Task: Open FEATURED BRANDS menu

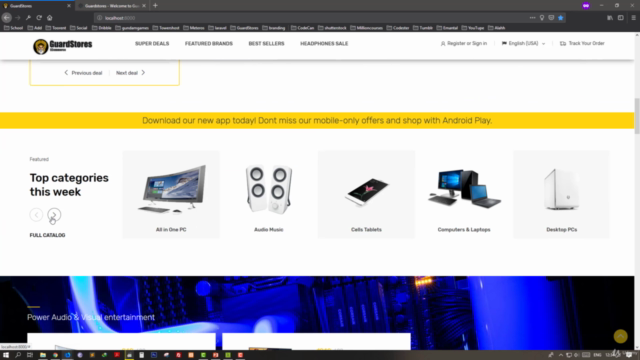Action: coord(209,44)
